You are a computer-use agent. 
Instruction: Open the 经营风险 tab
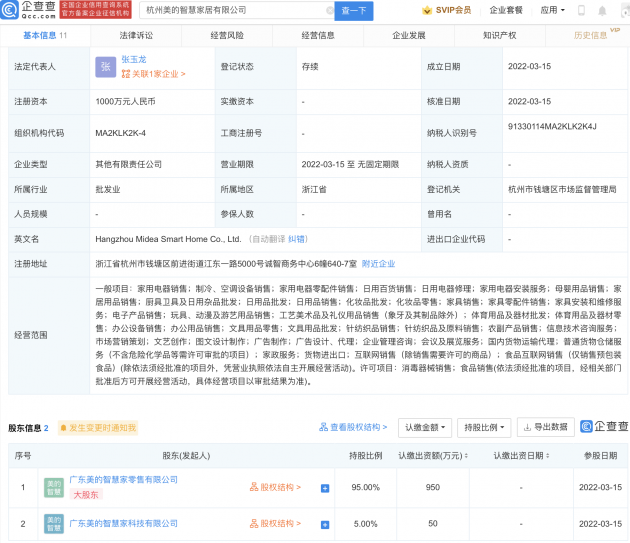227,35
